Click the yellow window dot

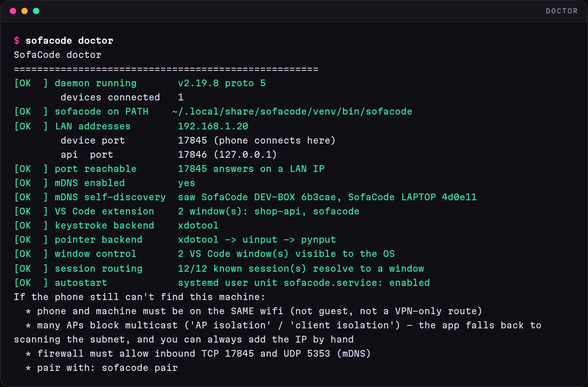[x=24, y=11]
